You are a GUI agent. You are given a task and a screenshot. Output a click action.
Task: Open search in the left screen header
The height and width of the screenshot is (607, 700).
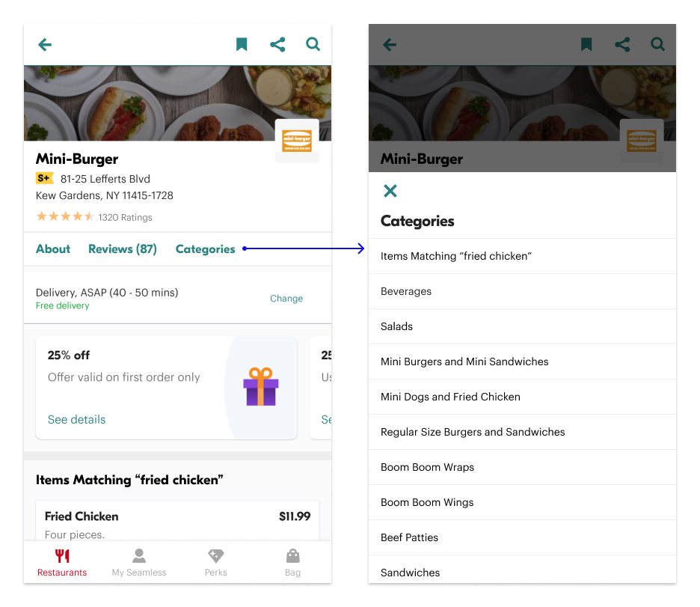click(313, 44)
